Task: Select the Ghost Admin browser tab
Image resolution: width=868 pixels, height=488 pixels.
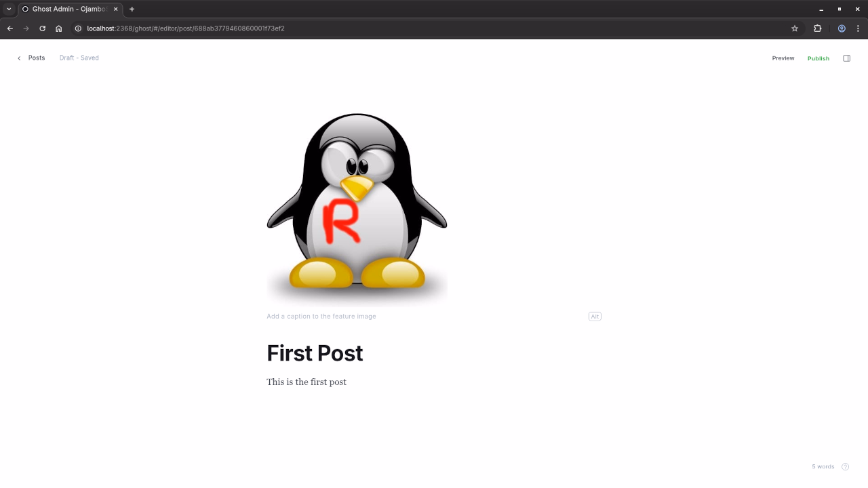Action: [x=71, y=9]
